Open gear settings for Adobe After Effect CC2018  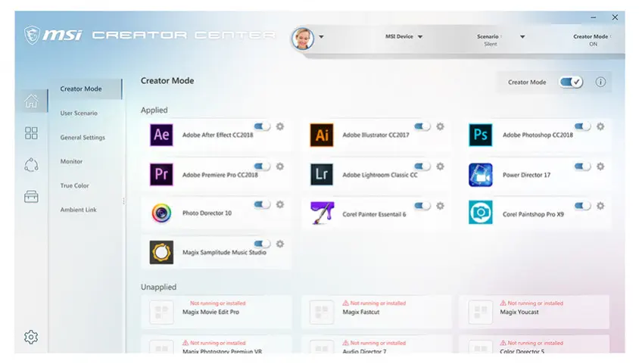coord(280,126)
